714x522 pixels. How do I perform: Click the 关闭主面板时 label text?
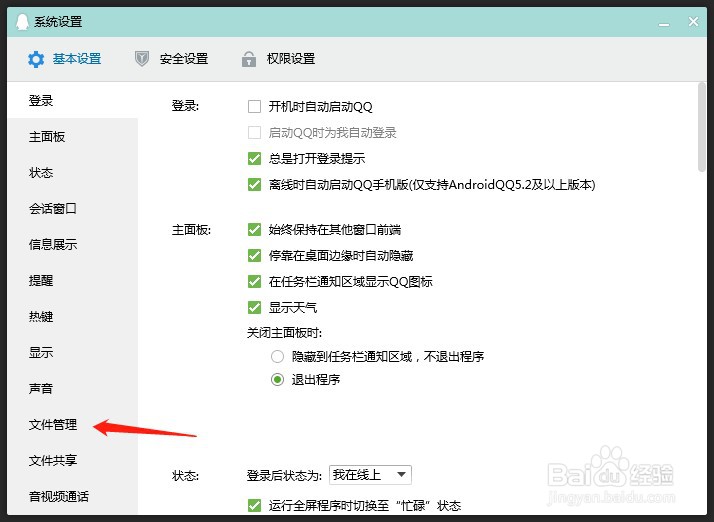click(284, 333)
